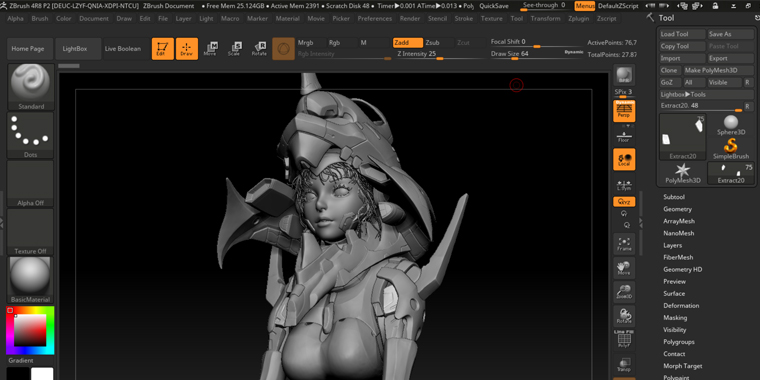Image resolution: width=760 pixels, height=380 pixels.
Task: Adjust the Z Intensity slider
Action: pyautogui.click(x=439, y=55)
